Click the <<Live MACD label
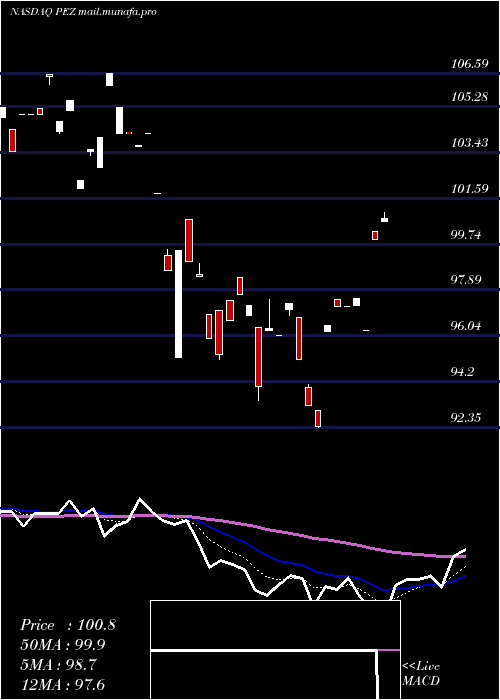Viewport: 500px width, 700px height. pyautogui.click(x=421, y=673)
